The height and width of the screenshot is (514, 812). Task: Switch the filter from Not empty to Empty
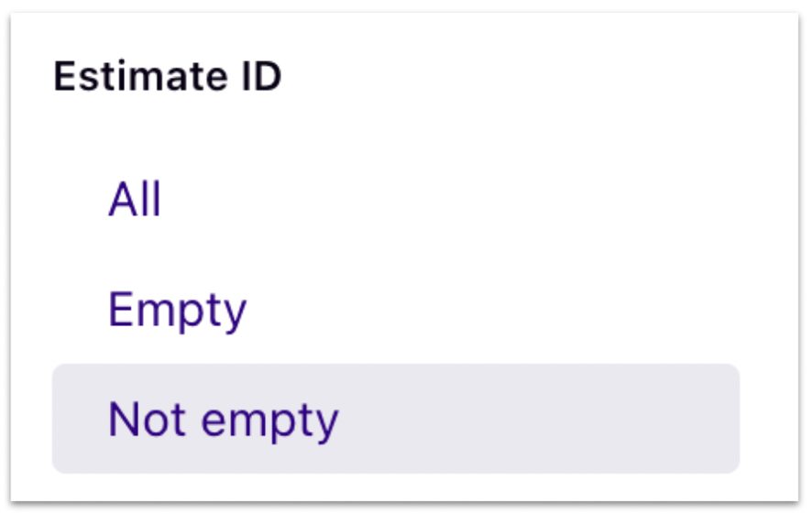tap(396, 310)
